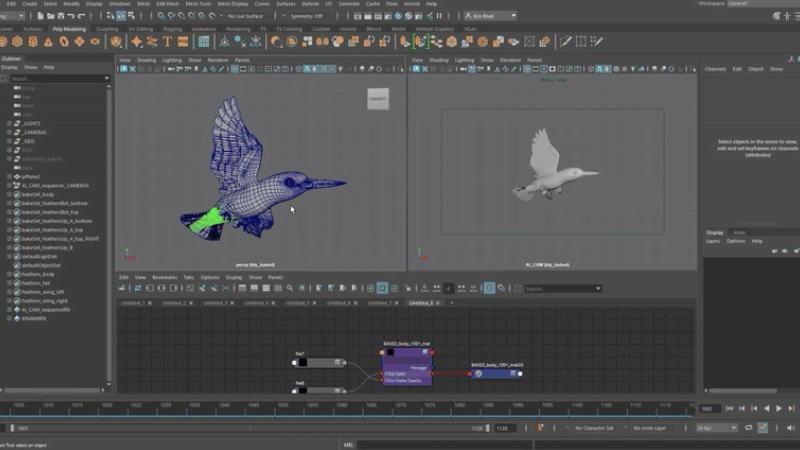Open the Mesh Tools menu

pos(196,4)
